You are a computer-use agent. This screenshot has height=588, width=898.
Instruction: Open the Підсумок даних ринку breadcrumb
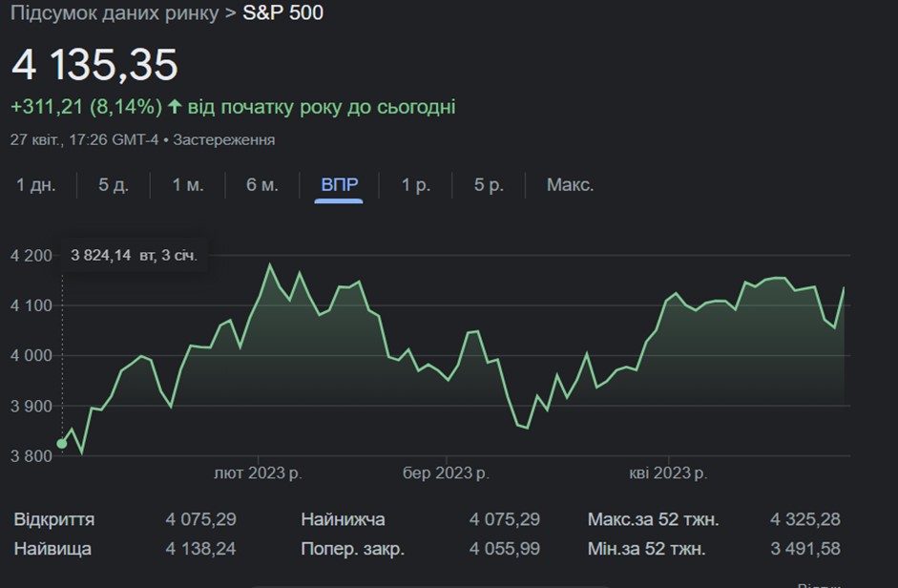[115, 12]
